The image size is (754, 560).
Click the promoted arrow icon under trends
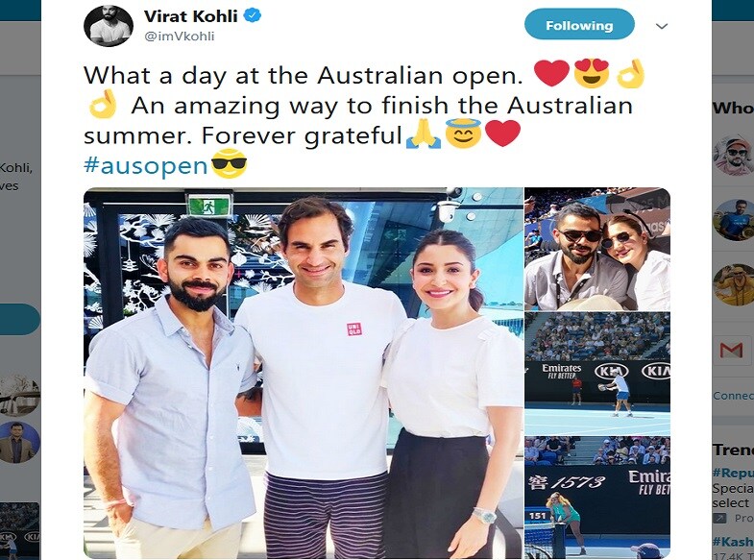pyautogui.click(x=719, y=518)
